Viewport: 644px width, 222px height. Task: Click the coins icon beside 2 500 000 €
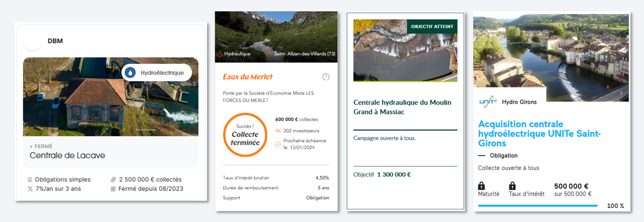coord(113,179)
